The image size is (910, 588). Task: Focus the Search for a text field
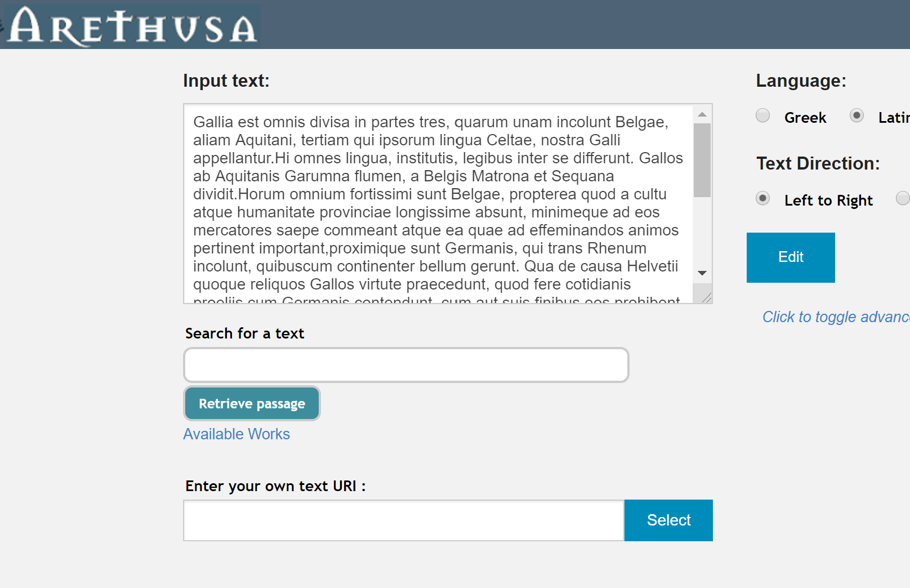pyautogui.click(x=406, y=365)
